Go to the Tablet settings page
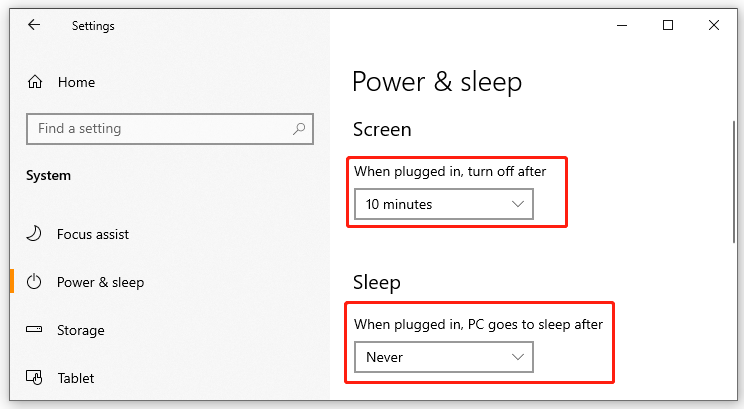 [76, 378]
